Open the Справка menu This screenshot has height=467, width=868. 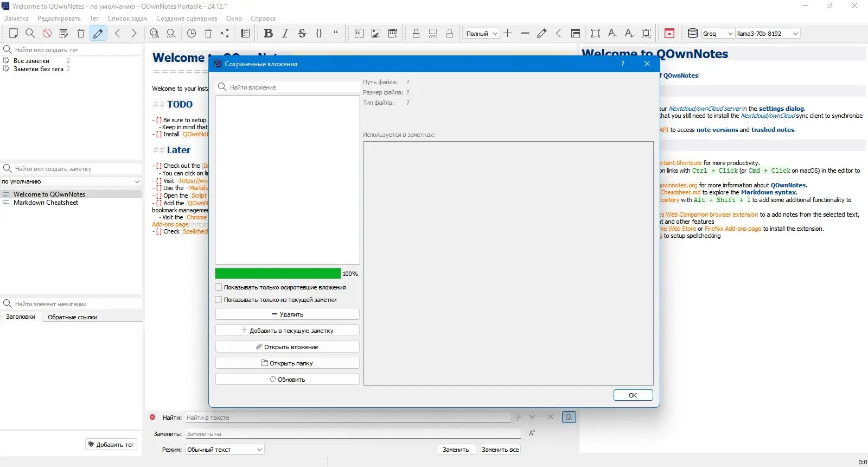coord(263,18)
